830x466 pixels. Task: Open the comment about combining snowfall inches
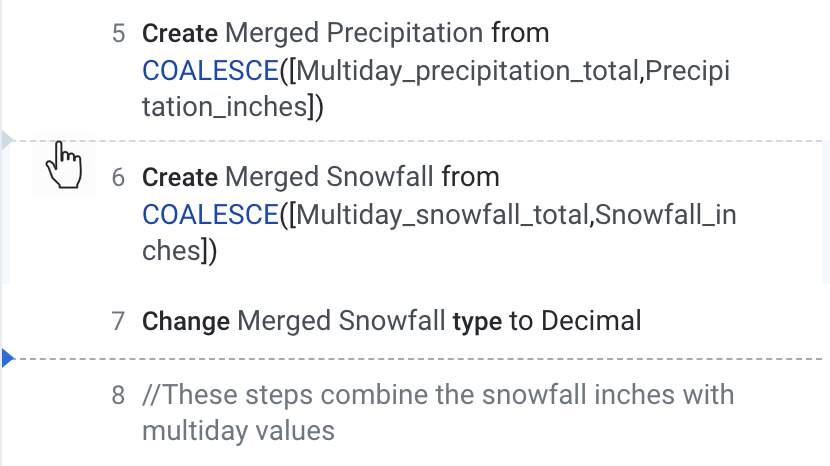point(438,395)
